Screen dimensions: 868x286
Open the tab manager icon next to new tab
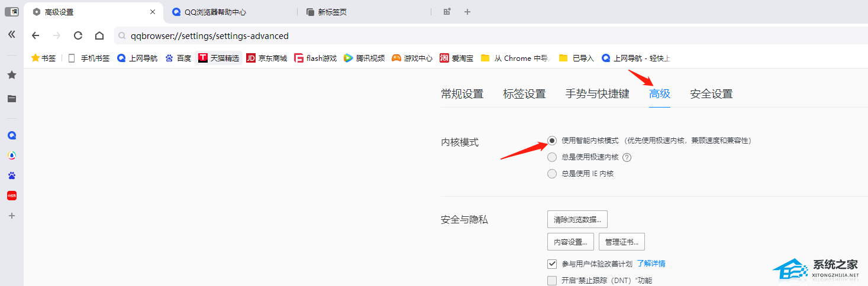coord(447,12)
